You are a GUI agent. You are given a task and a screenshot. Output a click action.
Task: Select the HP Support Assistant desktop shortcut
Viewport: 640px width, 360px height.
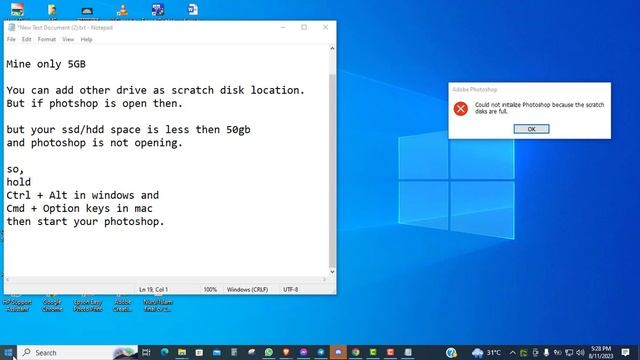click(17, 303)
